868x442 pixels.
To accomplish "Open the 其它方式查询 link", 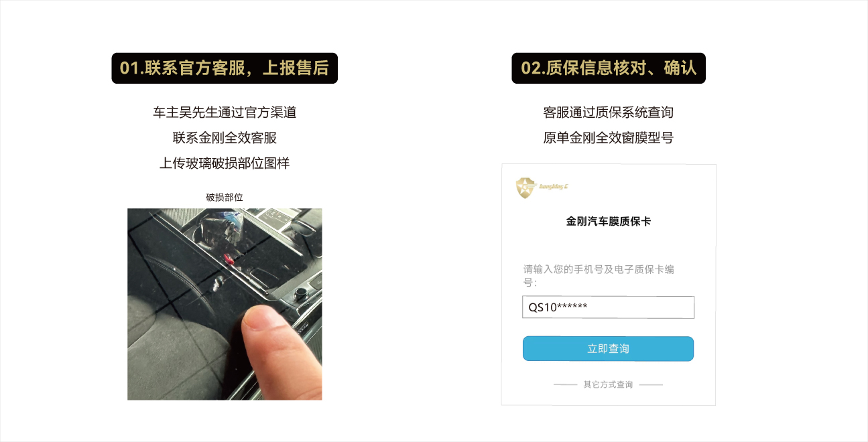I will click(x=608, y=385).
